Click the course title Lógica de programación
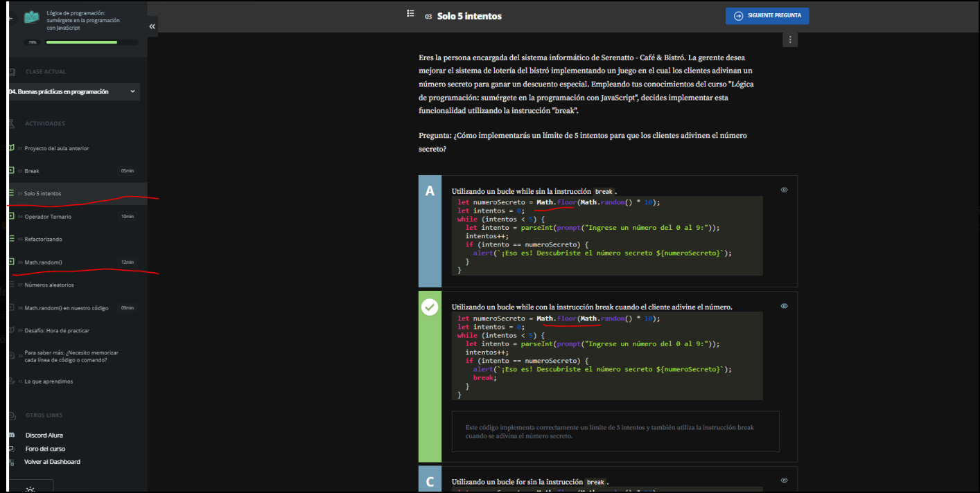Image resolution: width=980 pixels, height=493 pixels. [x=82, y=20]
